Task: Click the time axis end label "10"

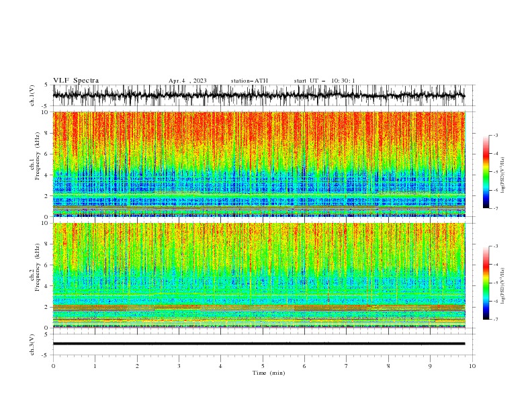Action: coord(472,366)
